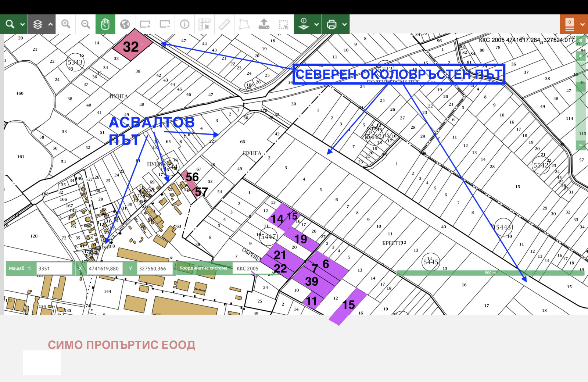The height and width of the screenshot is (382, 588).
Task: Collapse the layers panel chevron
Action: pos(50,25)
